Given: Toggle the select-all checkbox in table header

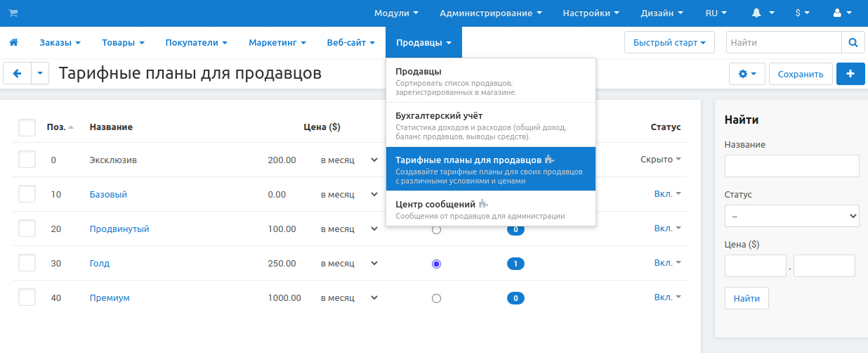Looking at the screenshot, I should coord(27,127).
